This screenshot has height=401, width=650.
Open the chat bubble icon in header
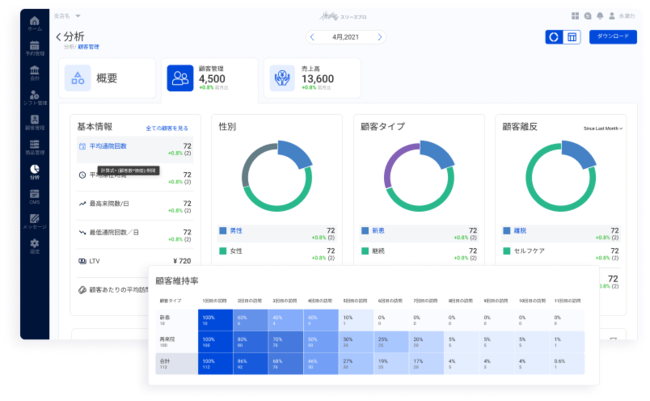(x=587, y=16)
